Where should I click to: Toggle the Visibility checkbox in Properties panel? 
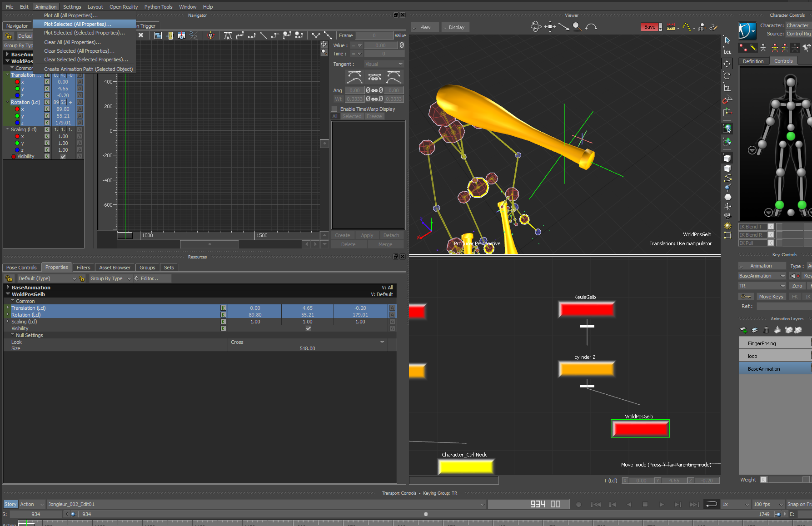tap(309, 328)
